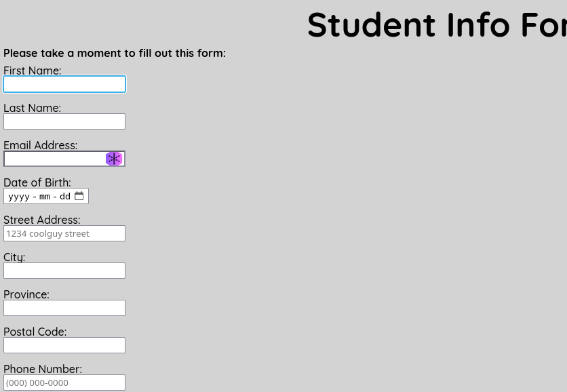Select the day segment of the date field

click(65, 197)
